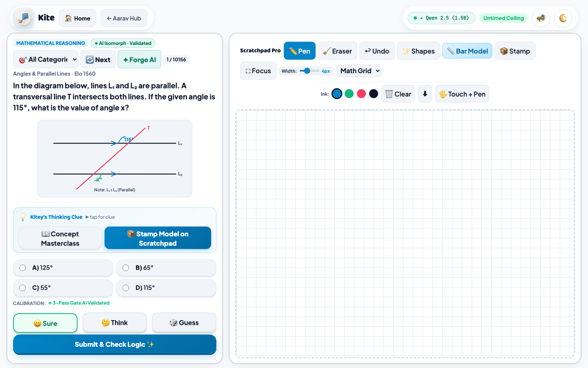
Task: Click the Stamp tool
Action: click(x=515, y=51)
